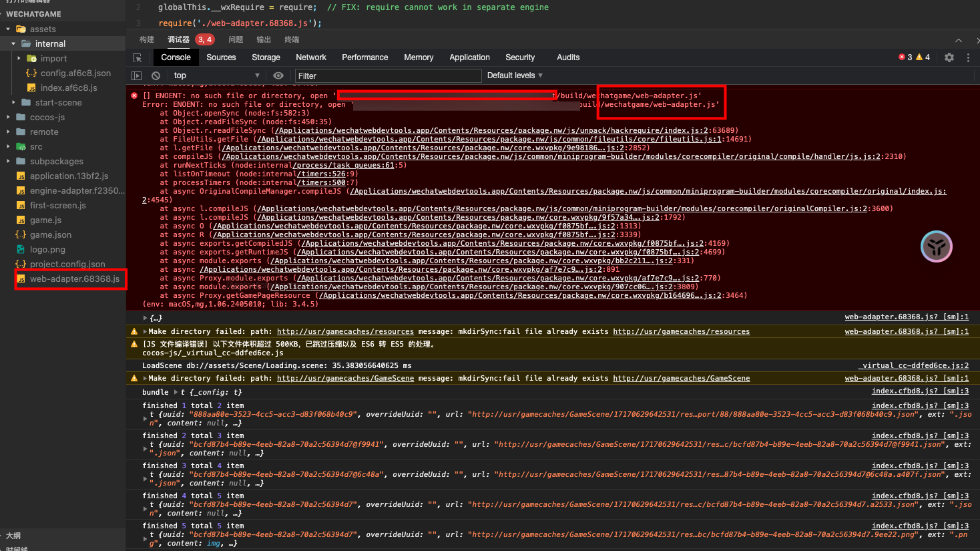Image resolution: width=980 pixels, height=551 pixels.
Task: Open the Memory tab
Action: (x=419, y=57)
